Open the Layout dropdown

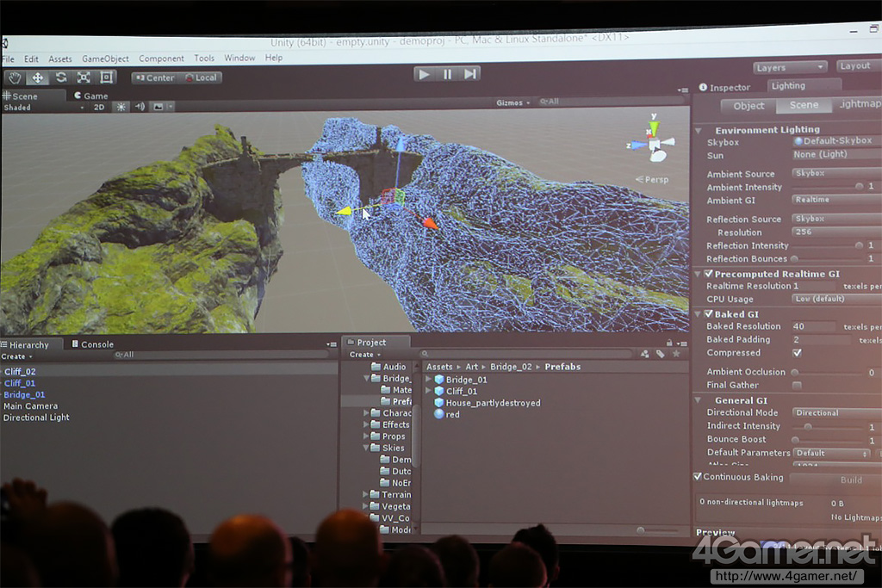[x=858, y=65]
